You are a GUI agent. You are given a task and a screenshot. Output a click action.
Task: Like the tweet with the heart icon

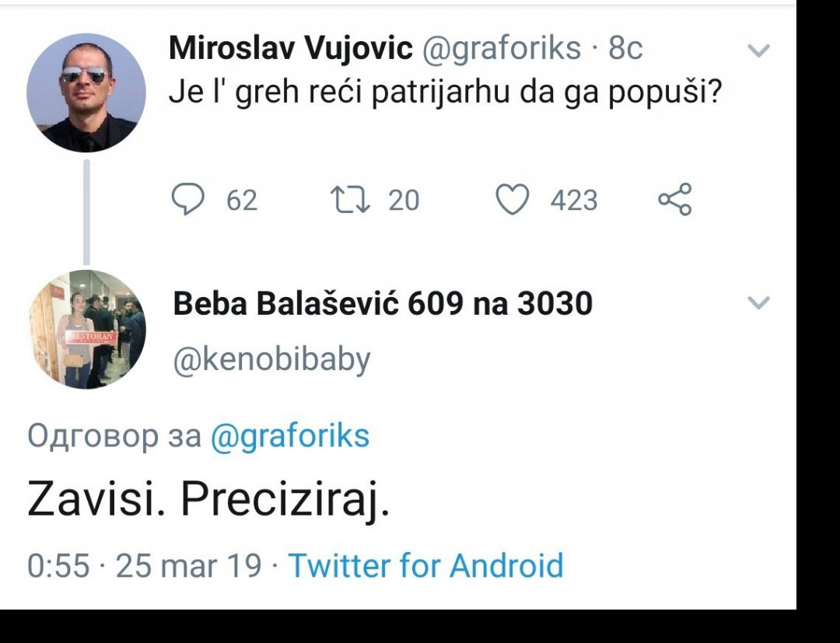512,200
